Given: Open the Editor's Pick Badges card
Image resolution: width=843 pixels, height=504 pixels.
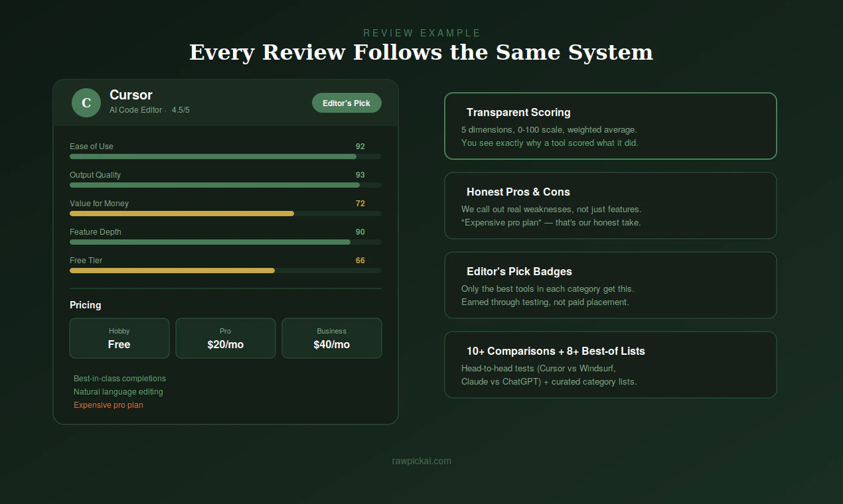Looking at the screenshot, I should tap(611, 285).
